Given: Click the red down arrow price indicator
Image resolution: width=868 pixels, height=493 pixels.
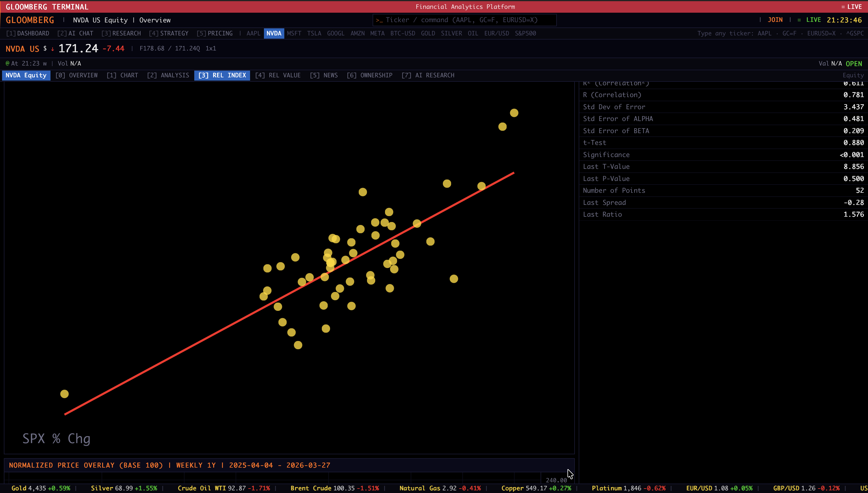Looking at the screenshot, I should point(53,49).
